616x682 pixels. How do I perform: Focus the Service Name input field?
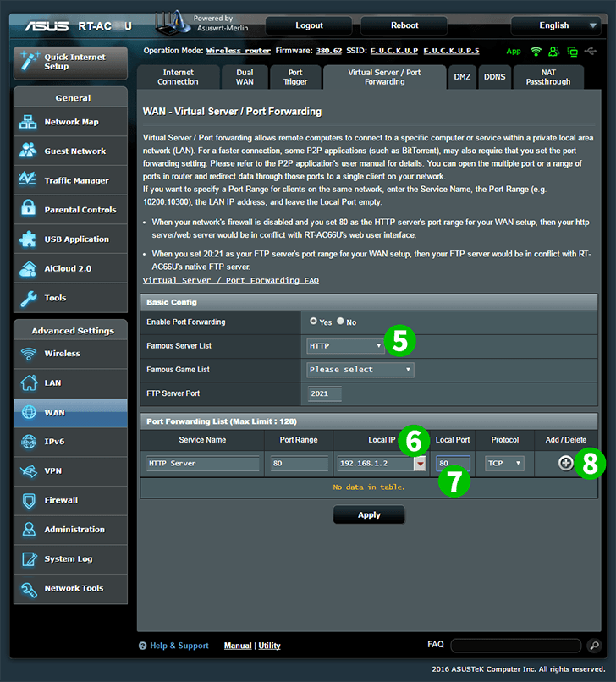(203, 463)
